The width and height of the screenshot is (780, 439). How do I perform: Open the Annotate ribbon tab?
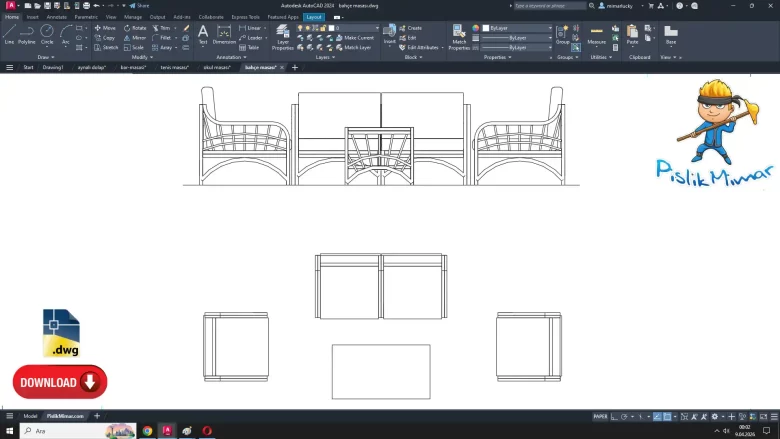[56, 17]
